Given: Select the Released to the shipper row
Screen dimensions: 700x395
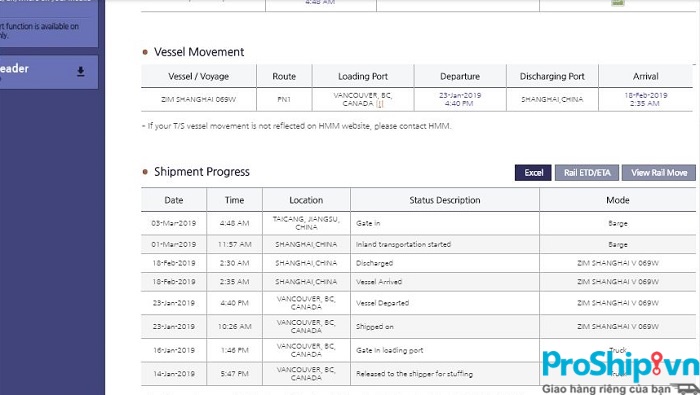Looking at the screenshot, I should point(418,374).
